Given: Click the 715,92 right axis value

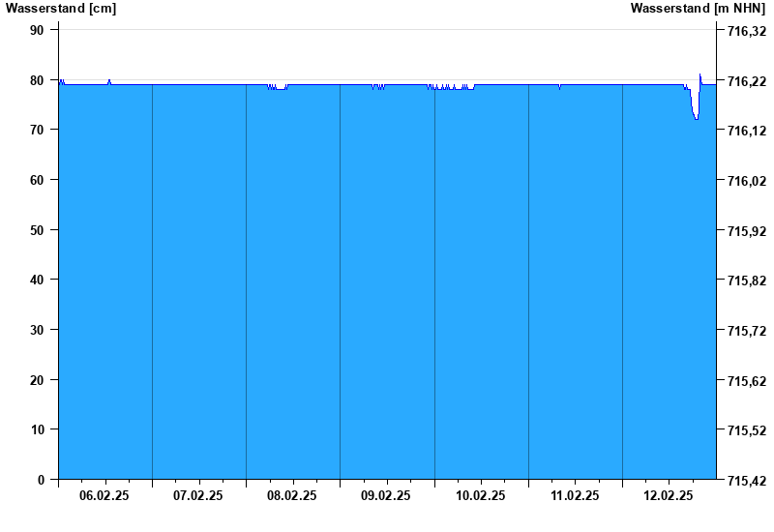Looking at the screenshot, I should click(744, 231).
